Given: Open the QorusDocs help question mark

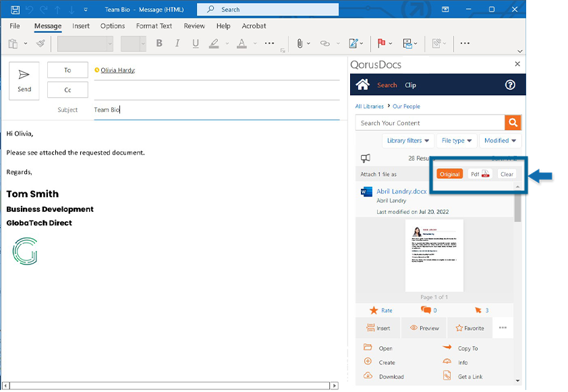Looking at the screenshot, I should pos(510,85).
